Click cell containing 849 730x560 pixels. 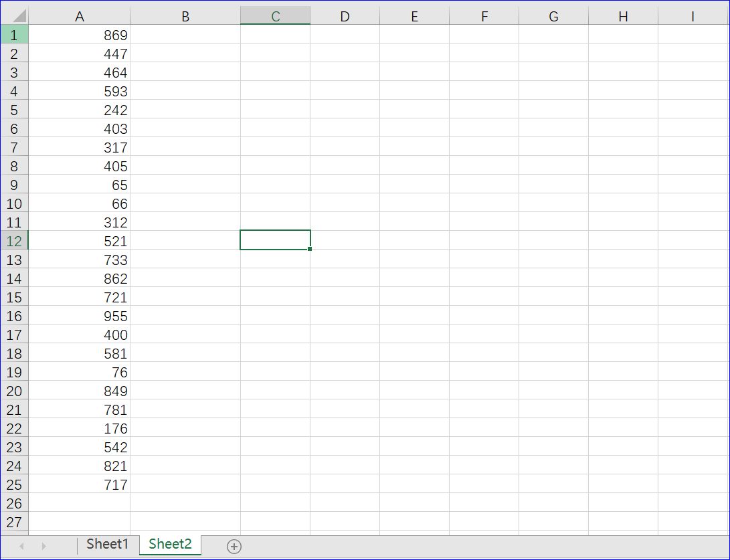(79, 391)
